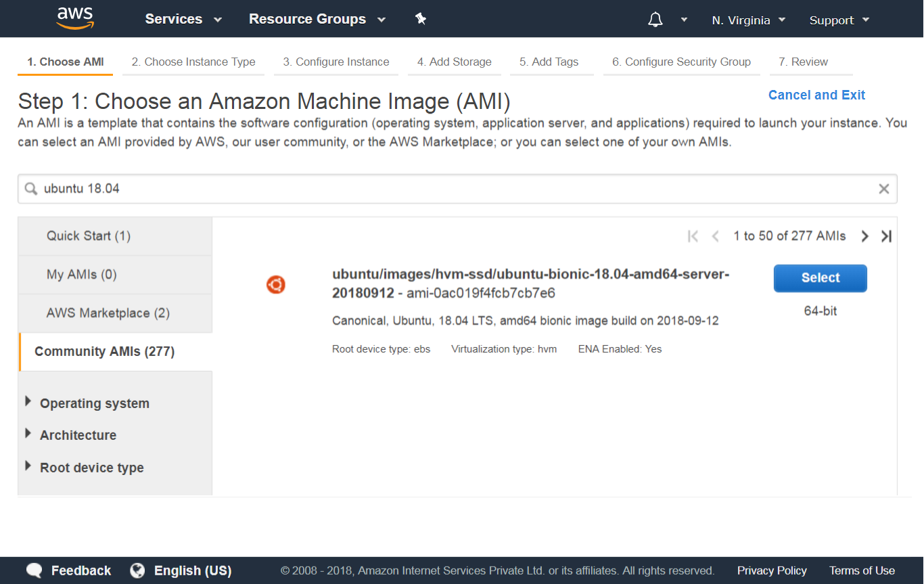Go to step 3 Configure Instance

[x=336, y=62]
